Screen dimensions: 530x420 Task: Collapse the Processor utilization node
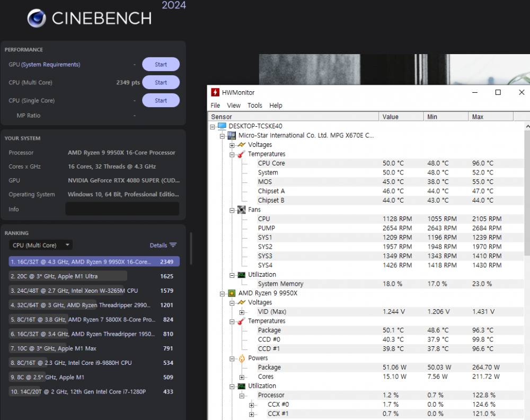pos(242,396)
